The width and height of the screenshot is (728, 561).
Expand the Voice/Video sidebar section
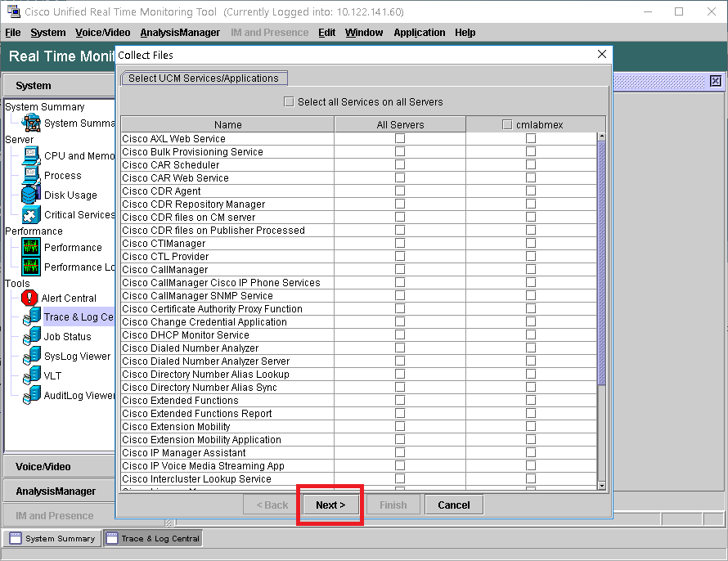[60, 467]
